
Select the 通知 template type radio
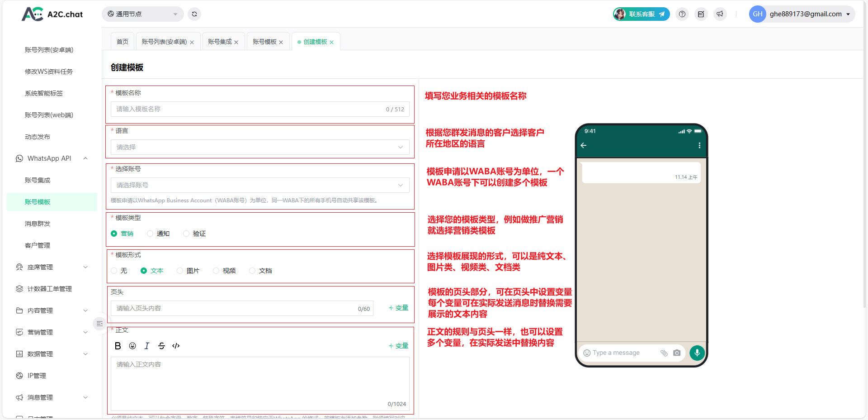tap(151, 234)
